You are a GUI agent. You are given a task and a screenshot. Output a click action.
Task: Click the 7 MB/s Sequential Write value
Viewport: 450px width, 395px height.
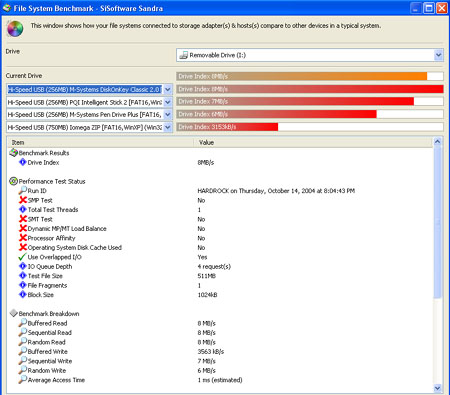(x=207, y=361)
